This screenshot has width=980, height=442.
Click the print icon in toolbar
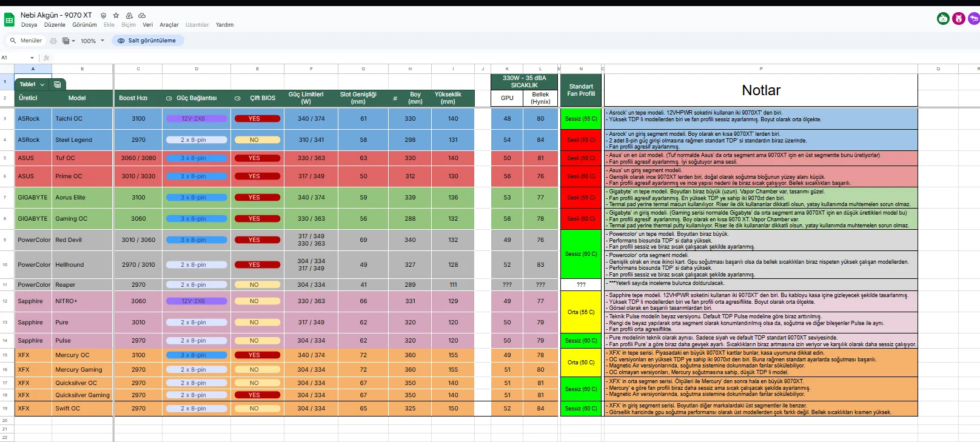[53, 41]
